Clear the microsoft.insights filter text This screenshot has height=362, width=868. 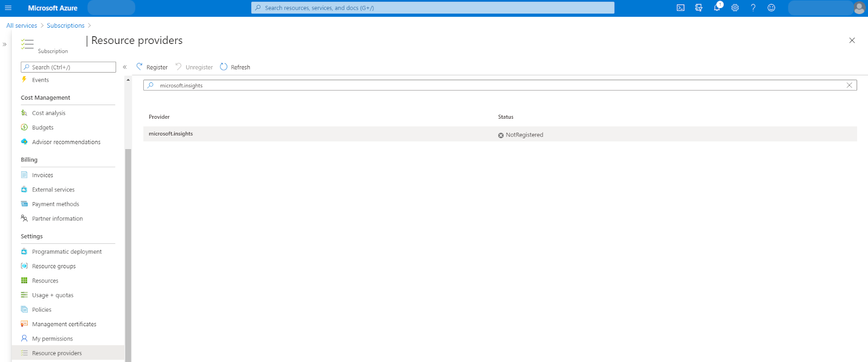click(x=850, y=85)
